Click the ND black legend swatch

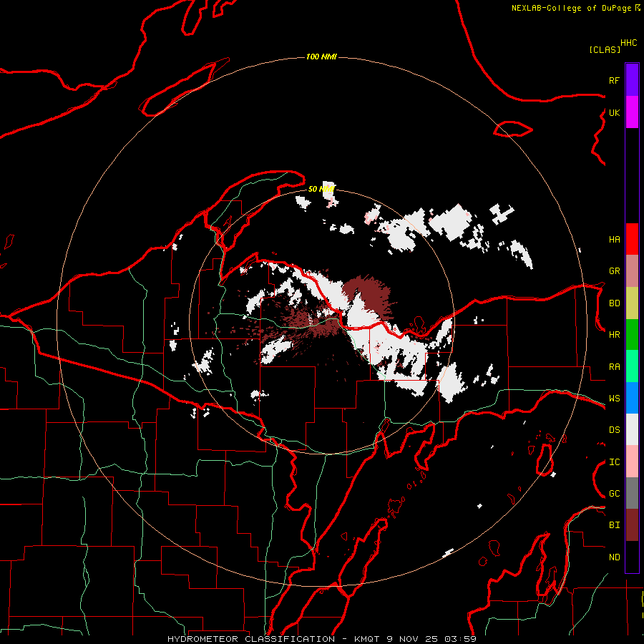point(632,557)
